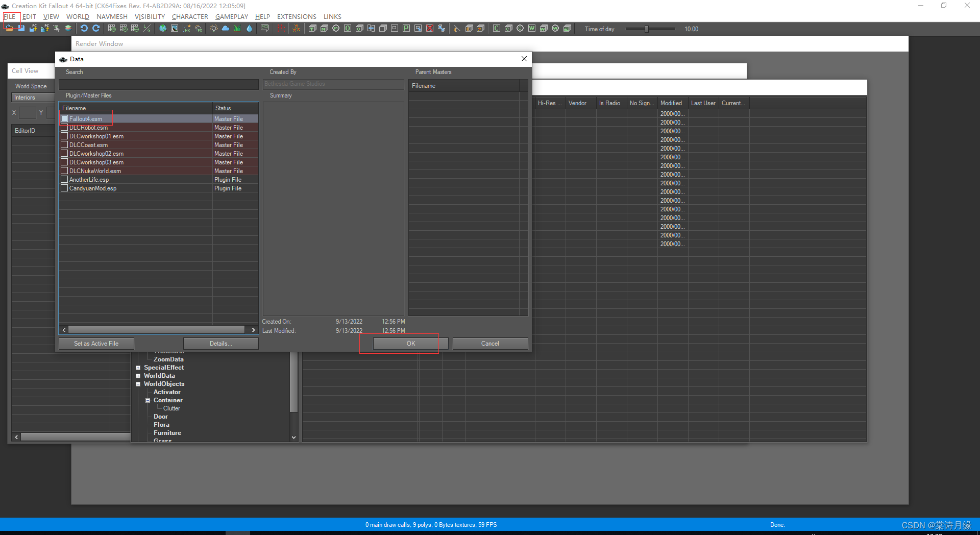Click the green O toolbar icon
The width and height of the screenshot is (980, 535).
pyautogui.click(x=348, y=29)
